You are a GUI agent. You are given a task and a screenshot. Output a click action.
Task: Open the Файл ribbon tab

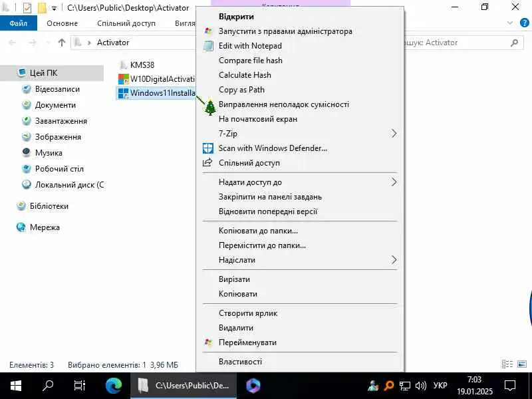click(x=19, y=23)
